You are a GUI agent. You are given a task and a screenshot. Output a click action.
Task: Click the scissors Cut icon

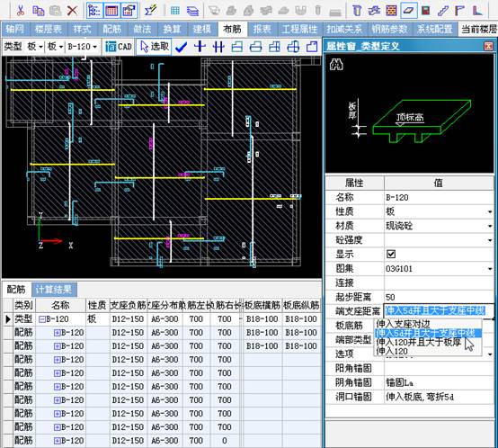[21, 11]
